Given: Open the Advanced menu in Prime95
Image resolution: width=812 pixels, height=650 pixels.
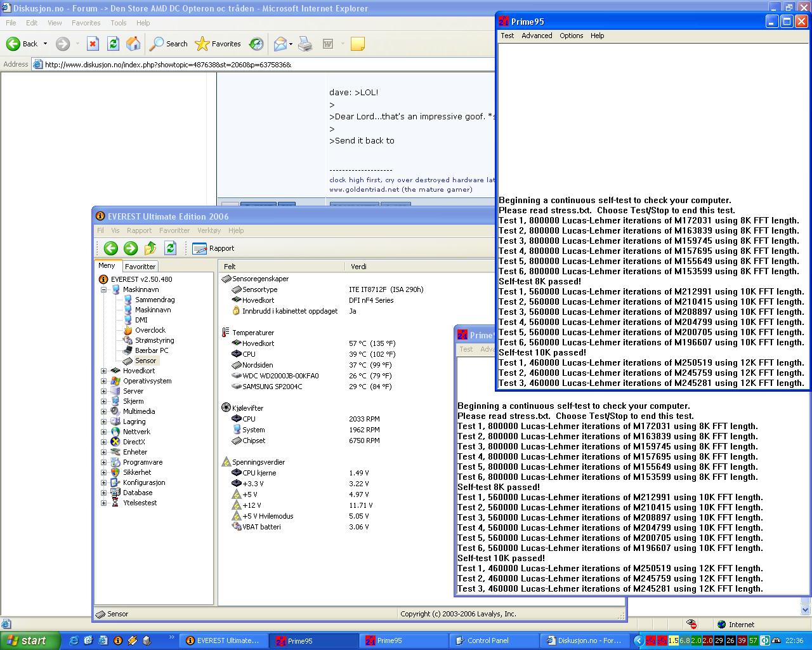Looking at the screenshot, I should point(537,36).
